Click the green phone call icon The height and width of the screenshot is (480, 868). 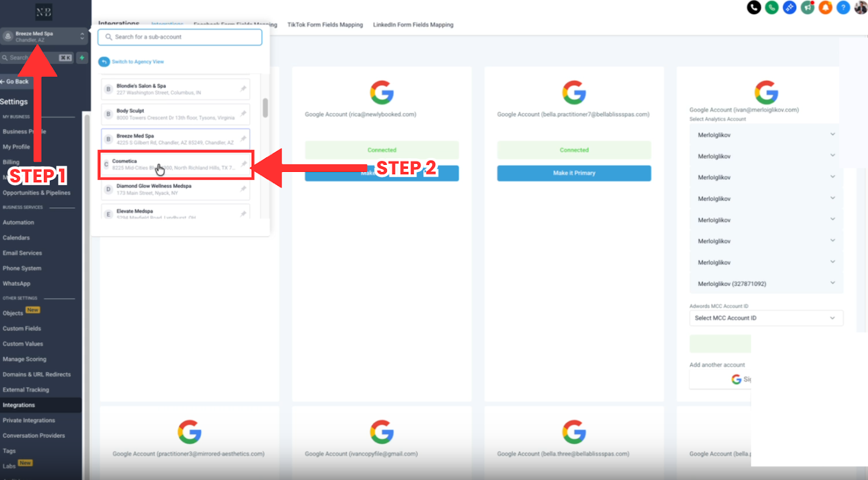coord(772,8)
